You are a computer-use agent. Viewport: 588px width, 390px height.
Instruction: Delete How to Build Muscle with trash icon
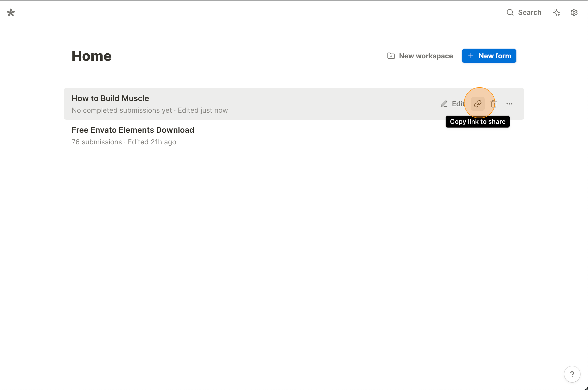pos(494,104)
